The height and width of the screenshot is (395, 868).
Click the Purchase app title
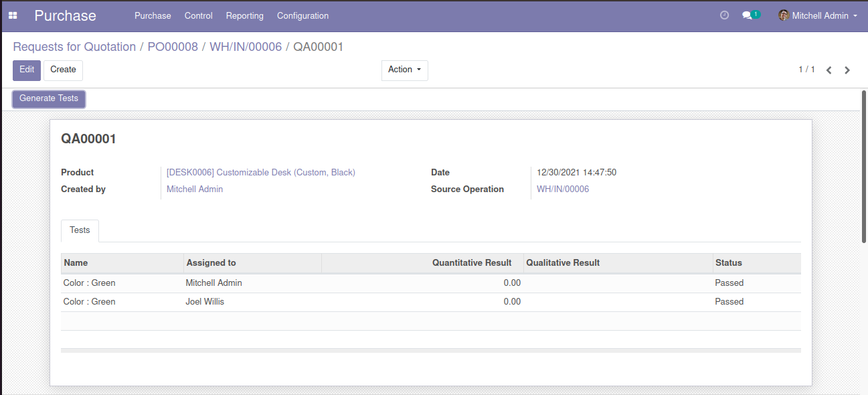(x=66, y=15)
